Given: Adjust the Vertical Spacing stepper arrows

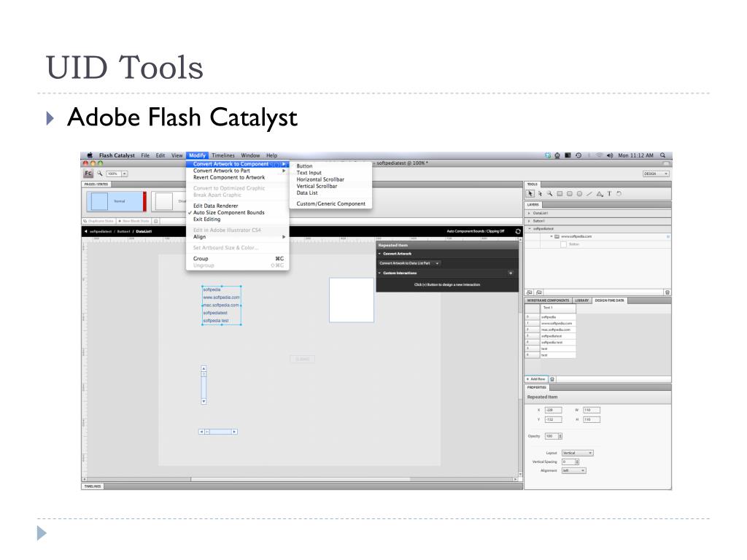Looking at the screenshot, I should point(577,462).
